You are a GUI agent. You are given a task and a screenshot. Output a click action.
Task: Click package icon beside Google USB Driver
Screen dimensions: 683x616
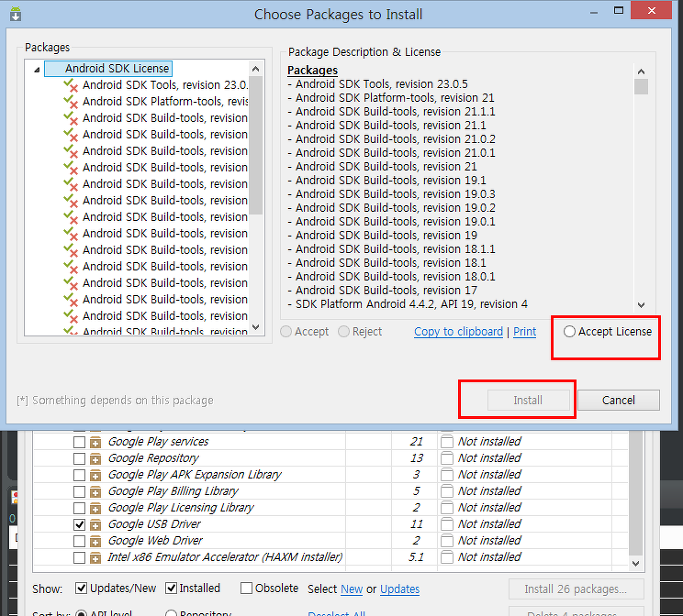coord(95,525)
